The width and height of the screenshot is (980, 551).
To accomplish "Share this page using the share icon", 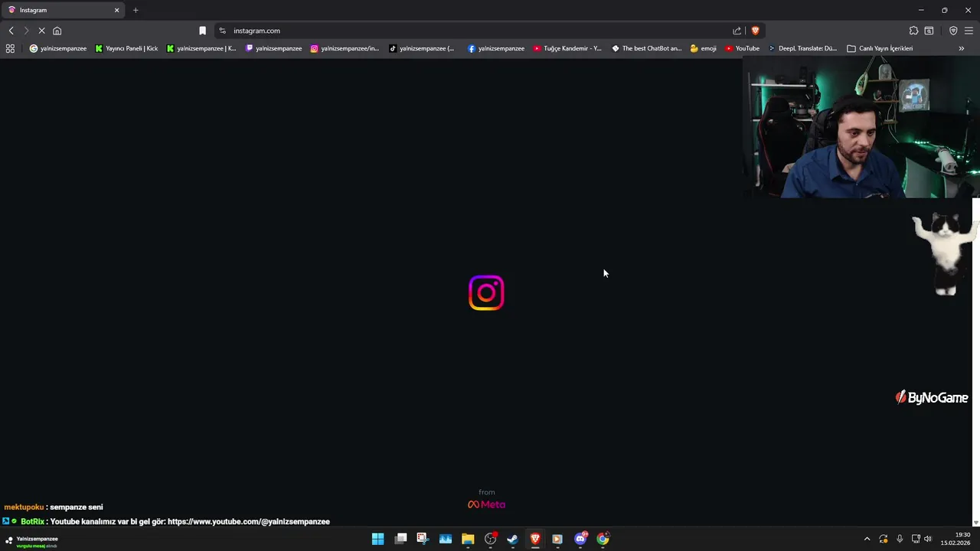I will tap(737, 31).
